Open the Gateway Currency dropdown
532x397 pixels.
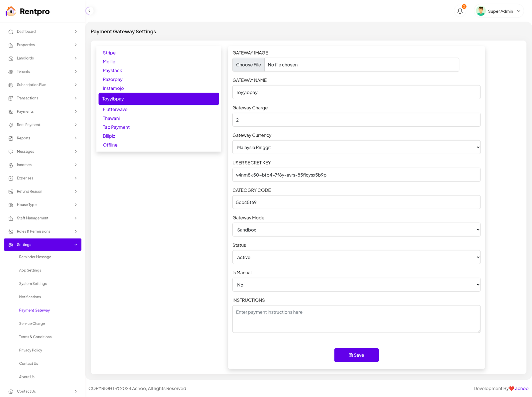coord(356,147)
